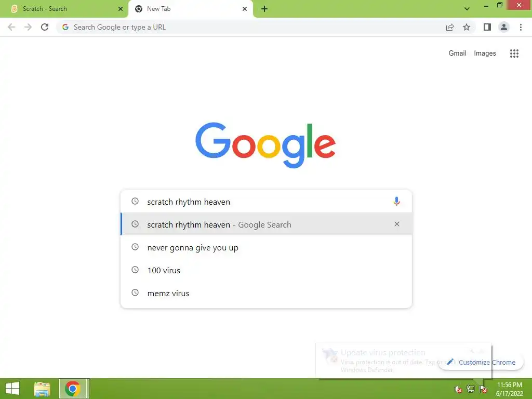This screenshot has height=399, width=532.
Task: Open a new tab with plus button
Action: 264,9
